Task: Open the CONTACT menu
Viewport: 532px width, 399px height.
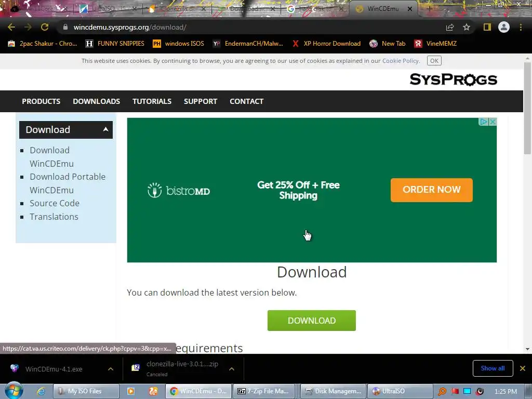Action: 246,101
